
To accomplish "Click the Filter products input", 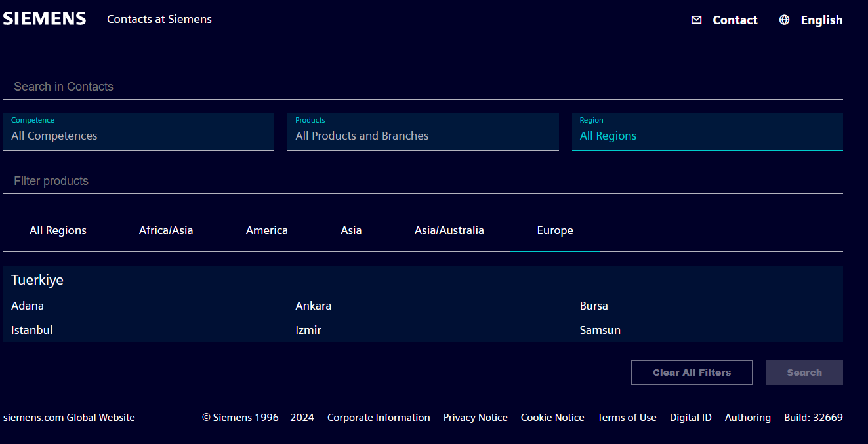I will (x=423, y=181).
